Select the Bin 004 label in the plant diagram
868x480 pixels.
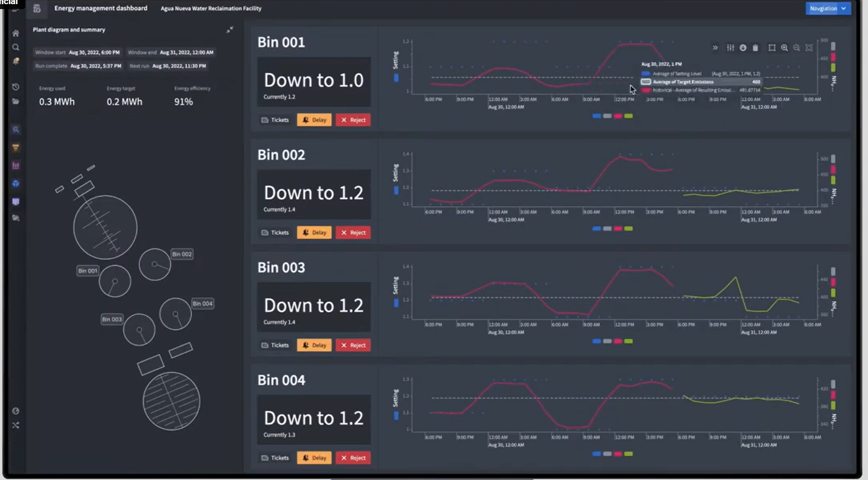(203, 304)
